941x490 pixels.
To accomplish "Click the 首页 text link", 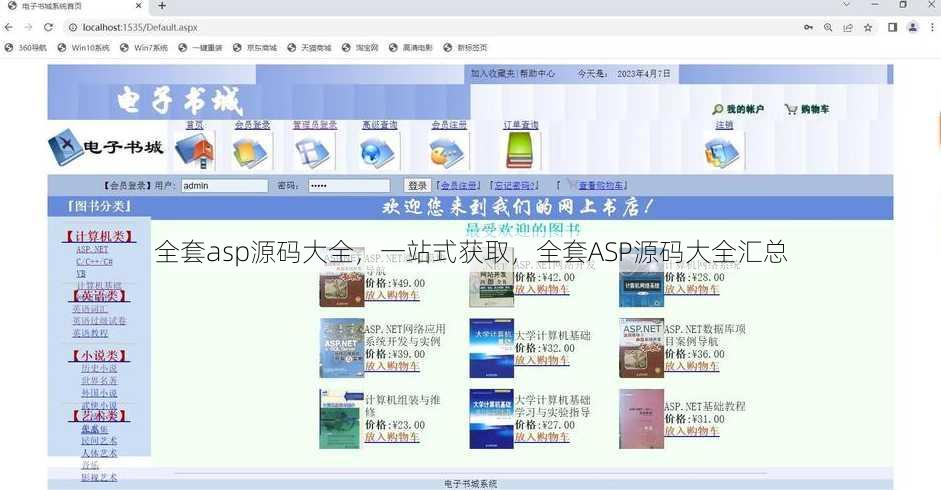I will coord(195,125).
